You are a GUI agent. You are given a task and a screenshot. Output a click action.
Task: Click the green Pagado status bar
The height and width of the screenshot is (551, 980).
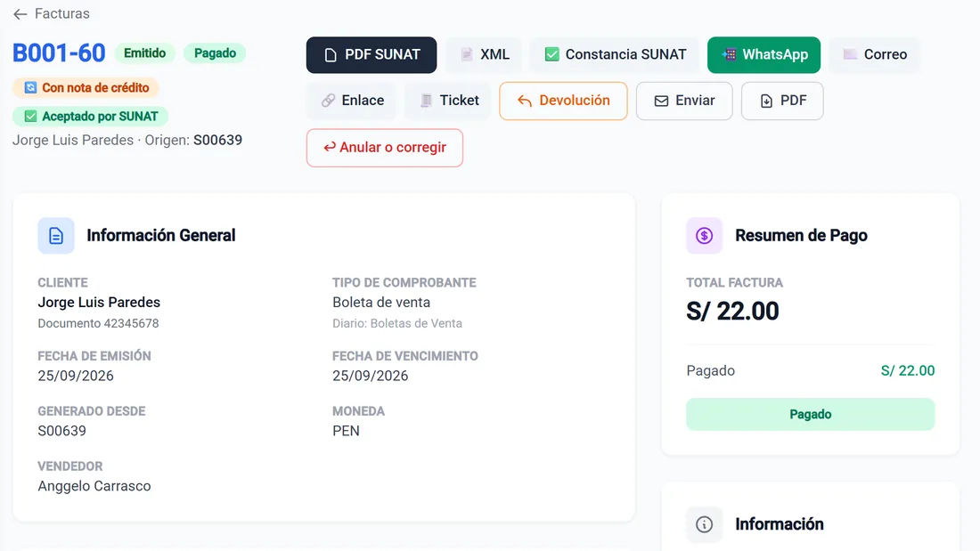[x=810, y=414]
